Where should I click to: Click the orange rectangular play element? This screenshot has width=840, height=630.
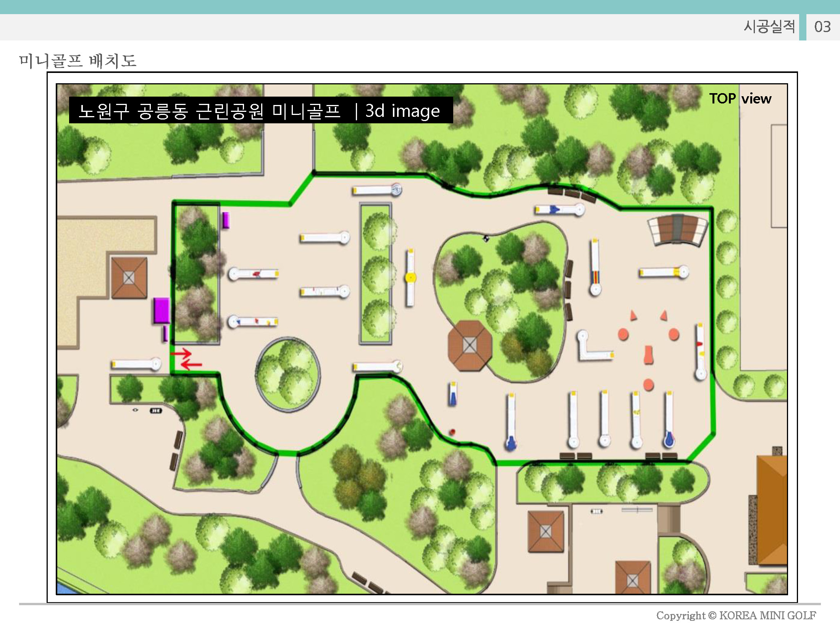pos(648,355)
